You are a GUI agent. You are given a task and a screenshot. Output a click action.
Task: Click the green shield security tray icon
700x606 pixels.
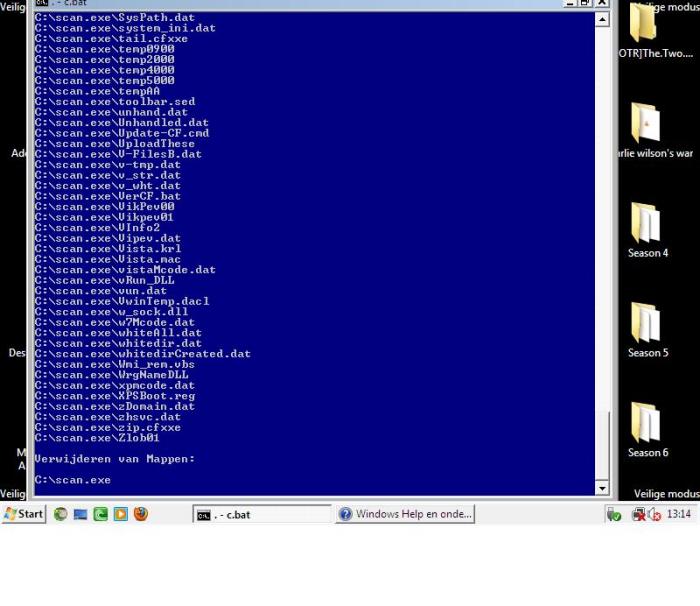(614, 515)
